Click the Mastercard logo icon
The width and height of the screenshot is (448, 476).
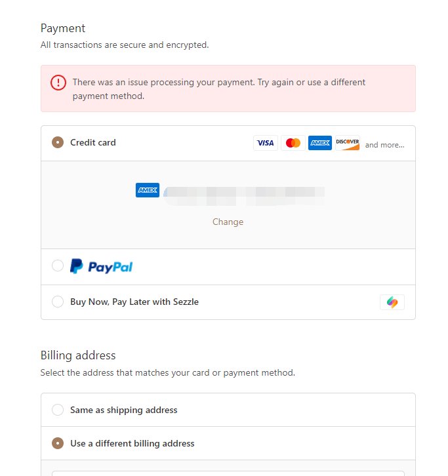coord(293,143)
